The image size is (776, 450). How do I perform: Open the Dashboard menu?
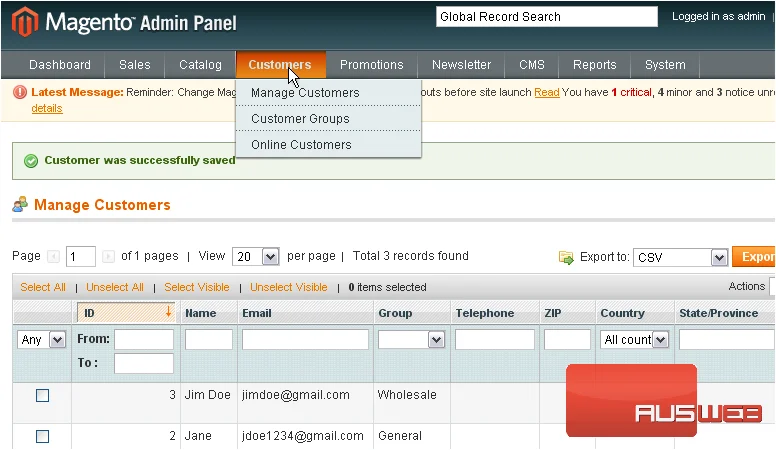(x=60, y=65)
